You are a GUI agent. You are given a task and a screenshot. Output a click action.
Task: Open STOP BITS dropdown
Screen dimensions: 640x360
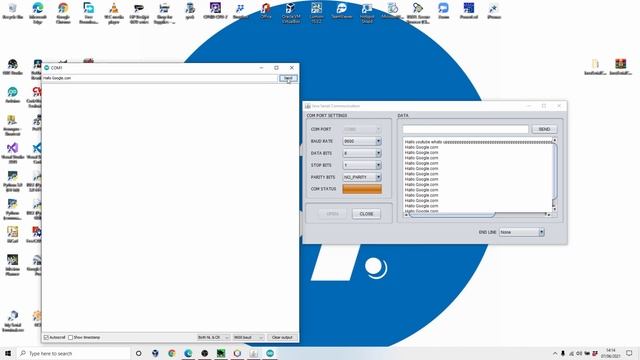362,165
